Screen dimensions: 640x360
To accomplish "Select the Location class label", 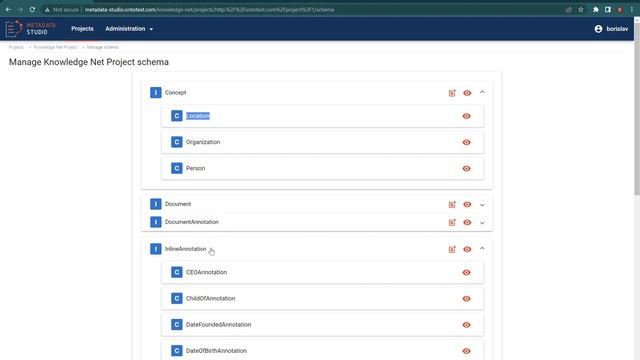I will pyautogui.click(x=198, y=116).
